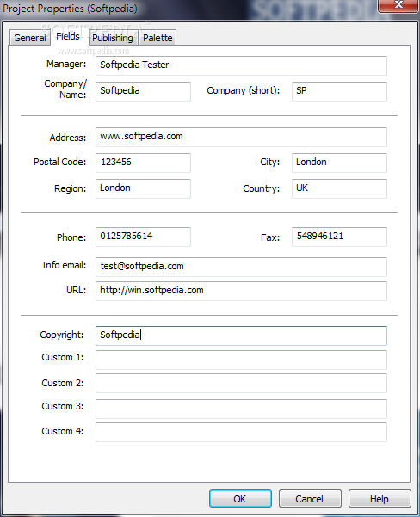
Task: Click the "Company (short):" label
Action: (244, 90)
